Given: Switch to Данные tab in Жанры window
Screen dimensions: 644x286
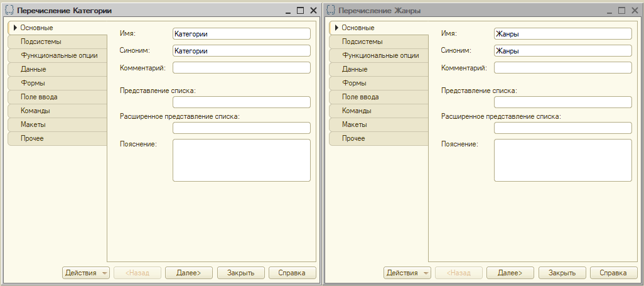Looking at the screenshot, I should tap(378, 70).
